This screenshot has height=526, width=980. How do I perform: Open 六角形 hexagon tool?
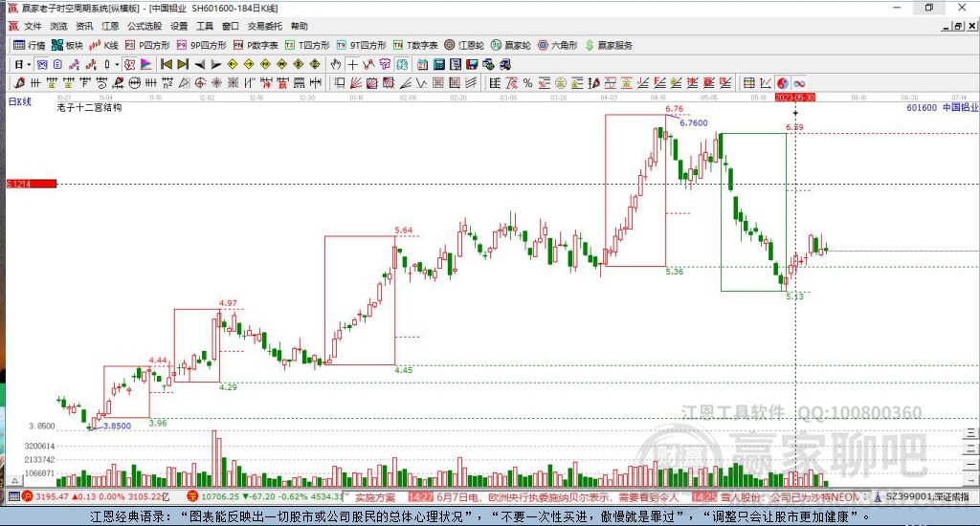point(558,45)
